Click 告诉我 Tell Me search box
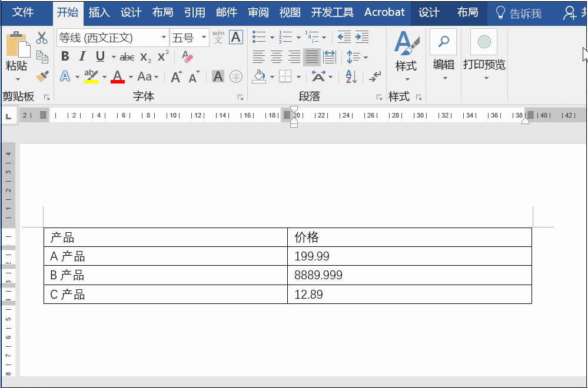The height and width of the screenshot is (388, 588). click(519, 13)
